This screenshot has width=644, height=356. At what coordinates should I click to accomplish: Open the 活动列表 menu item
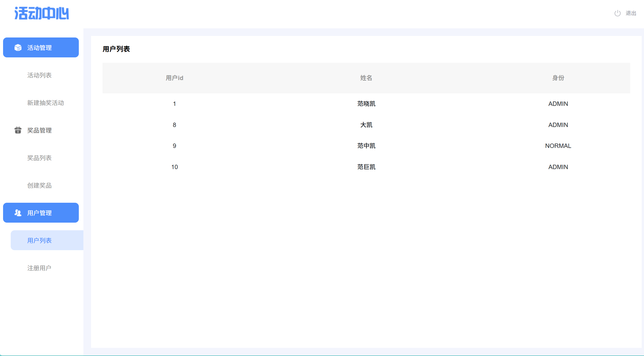pyautogui.click(x=40, y=75)
